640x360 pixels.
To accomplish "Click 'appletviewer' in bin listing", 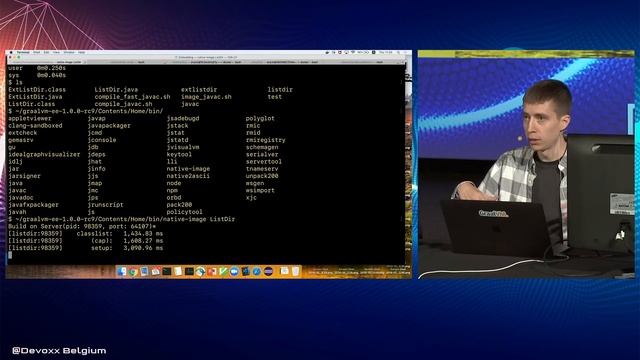I will 30,119.
